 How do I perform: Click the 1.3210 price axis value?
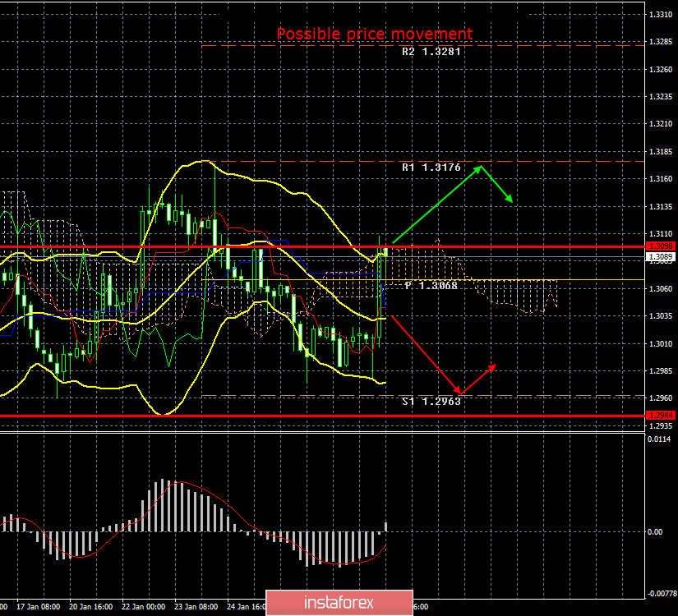[x=661, y=124]
